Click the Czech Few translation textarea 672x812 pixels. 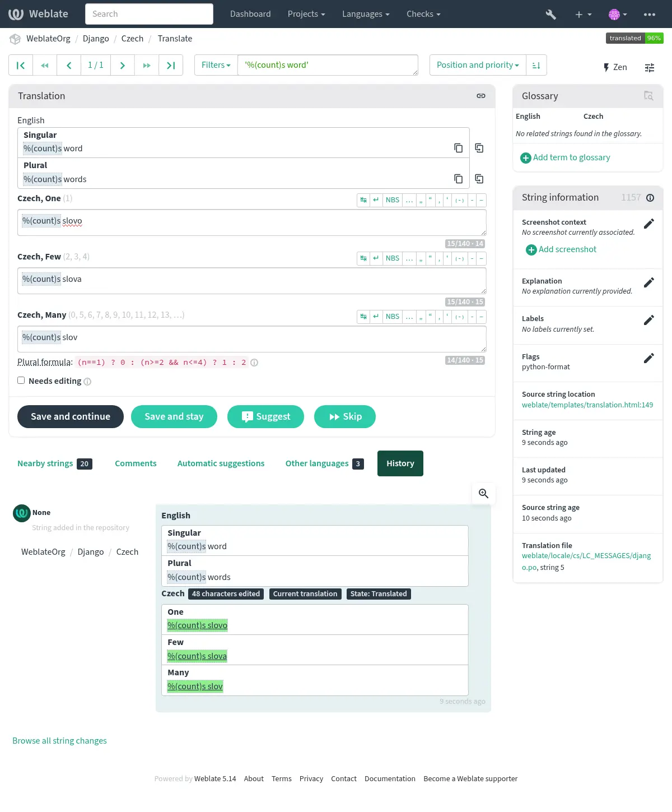point(252,281)
